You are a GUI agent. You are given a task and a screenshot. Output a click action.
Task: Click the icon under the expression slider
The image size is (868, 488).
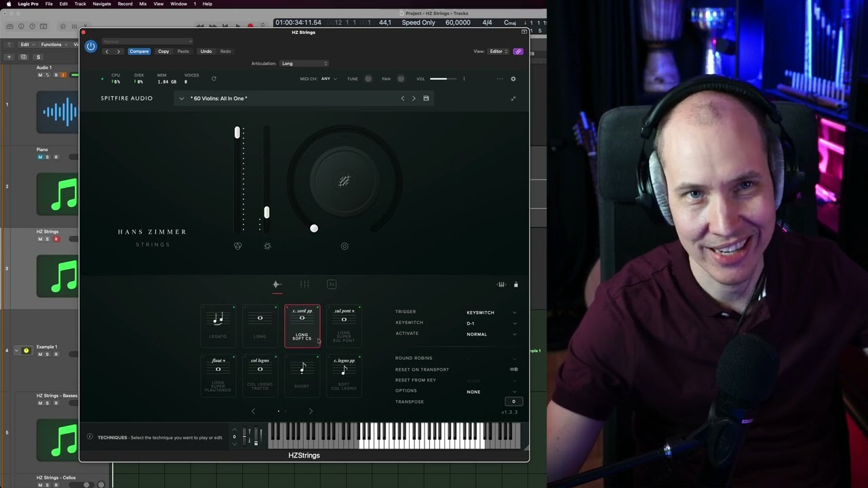point(238,246)
